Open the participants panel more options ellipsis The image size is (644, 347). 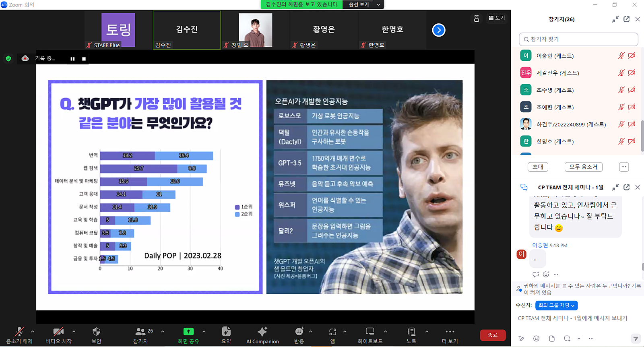coord(624,167)
